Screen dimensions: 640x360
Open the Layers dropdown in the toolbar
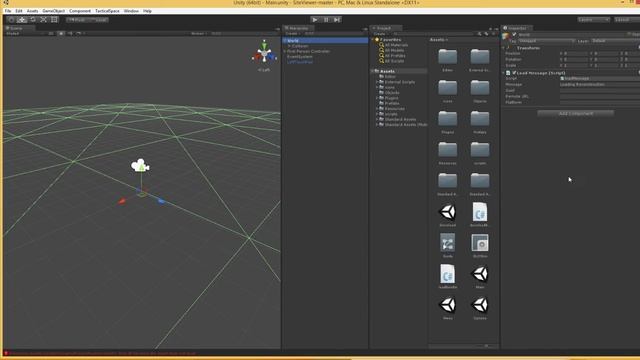pos(593,20)
